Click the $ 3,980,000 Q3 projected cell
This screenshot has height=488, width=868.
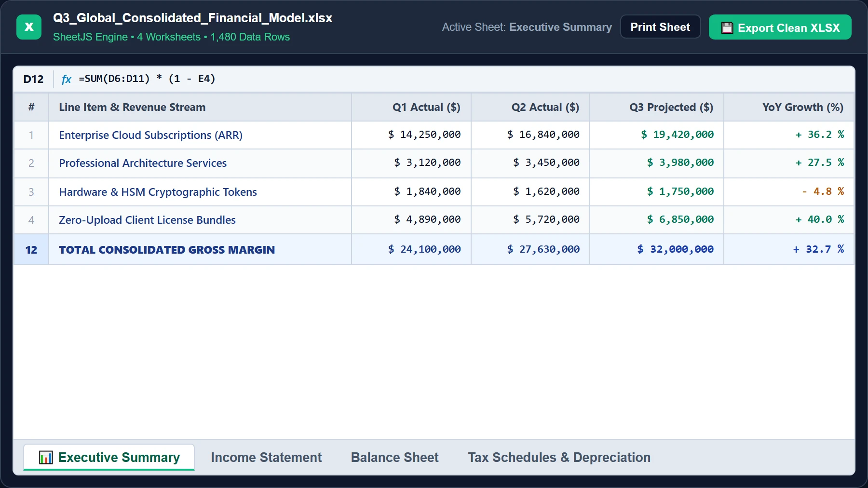[657, 163]
